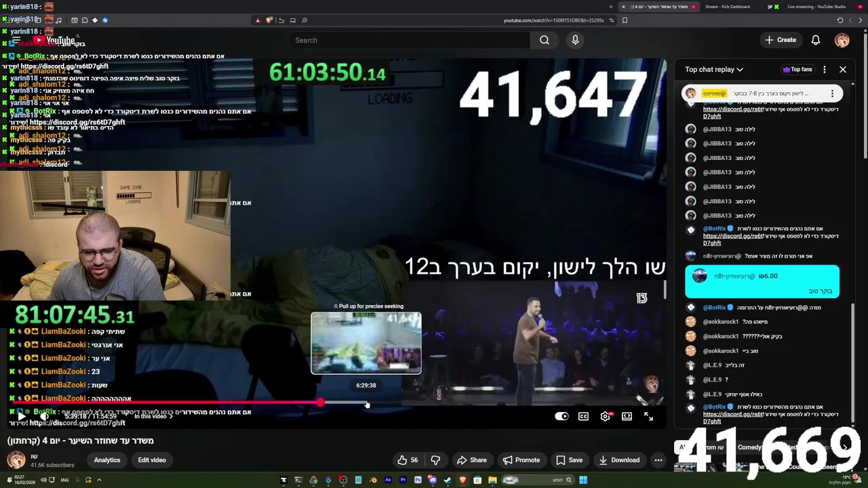Open YouTube notifications bell
The width and height of the screenshot is (868, 488).
816,40
